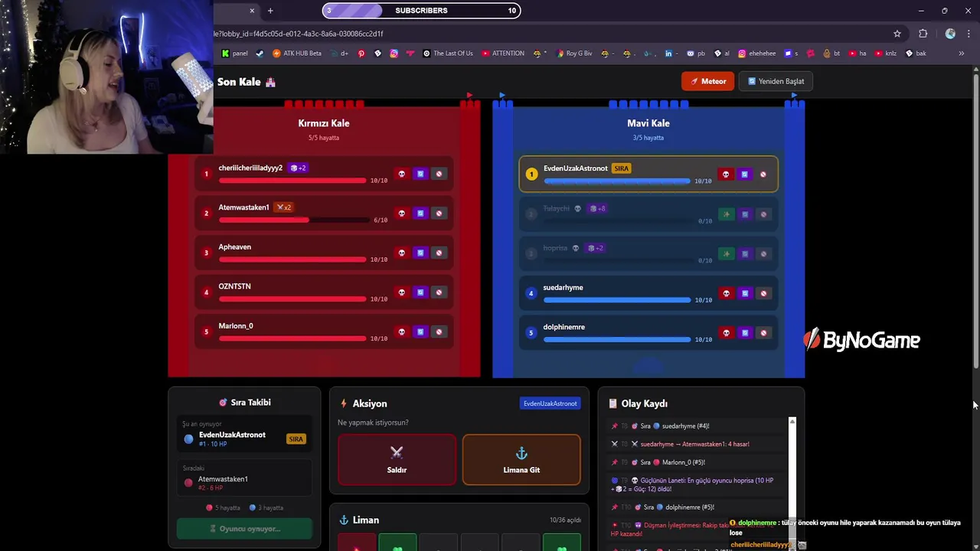Open the ATTENTION bookmark
980x551 pixels.
503,54
